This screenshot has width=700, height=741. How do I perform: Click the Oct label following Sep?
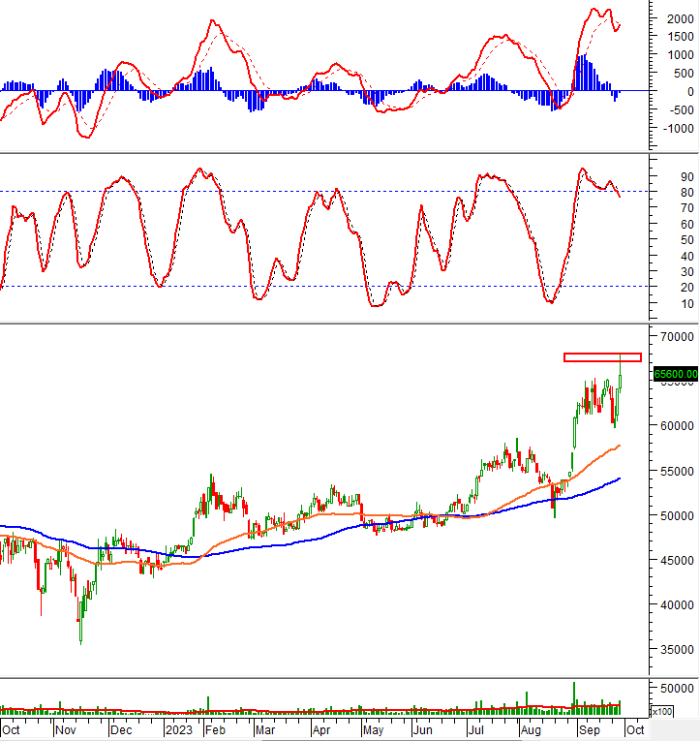click(x=635, y=730)
